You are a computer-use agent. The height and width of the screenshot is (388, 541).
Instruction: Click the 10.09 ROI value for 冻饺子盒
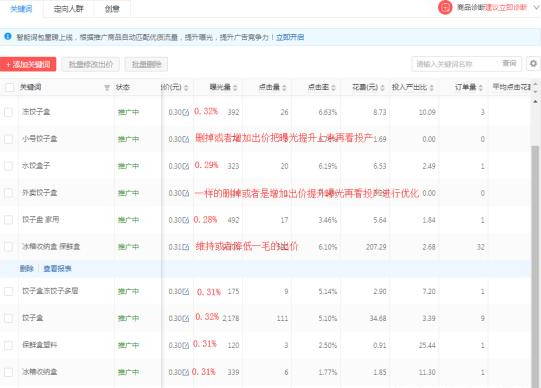(427, 112)
